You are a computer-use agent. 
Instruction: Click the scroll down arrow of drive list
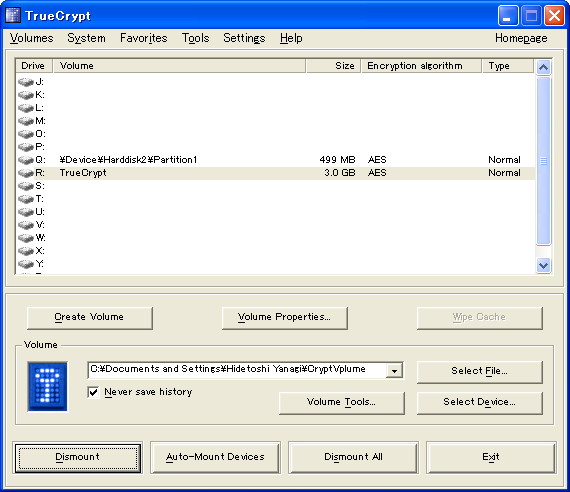click(x=543, y=265)
